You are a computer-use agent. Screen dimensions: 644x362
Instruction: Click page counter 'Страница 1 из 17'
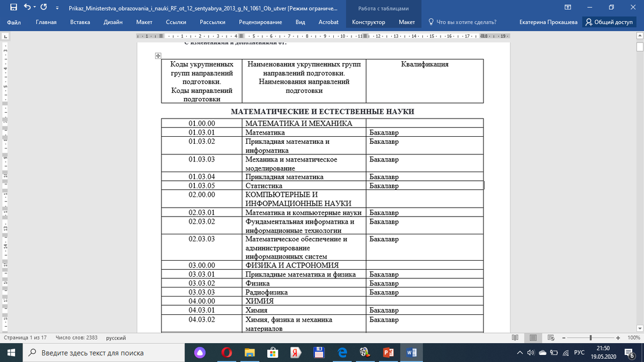coord(26,338)
